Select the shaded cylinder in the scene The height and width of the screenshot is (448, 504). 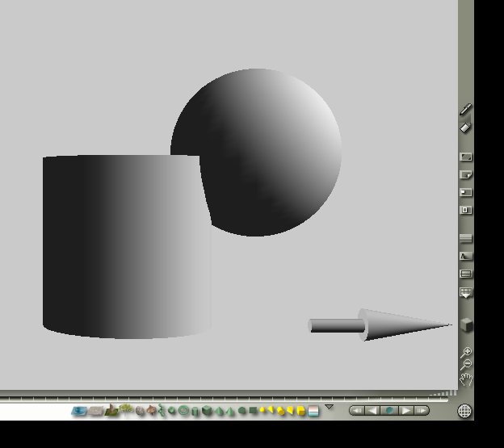click(x=127, y=247)
